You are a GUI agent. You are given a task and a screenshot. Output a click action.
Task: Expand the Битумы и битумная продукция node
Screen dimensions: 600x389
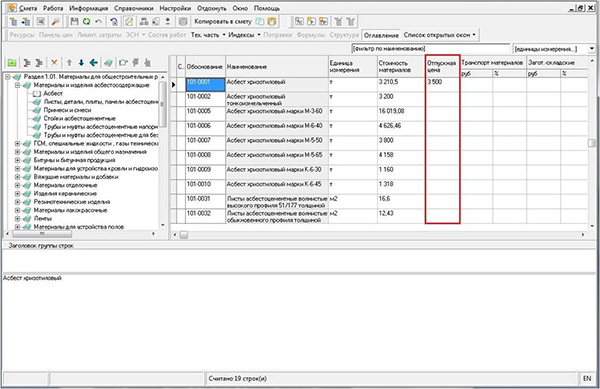(17, 160)
